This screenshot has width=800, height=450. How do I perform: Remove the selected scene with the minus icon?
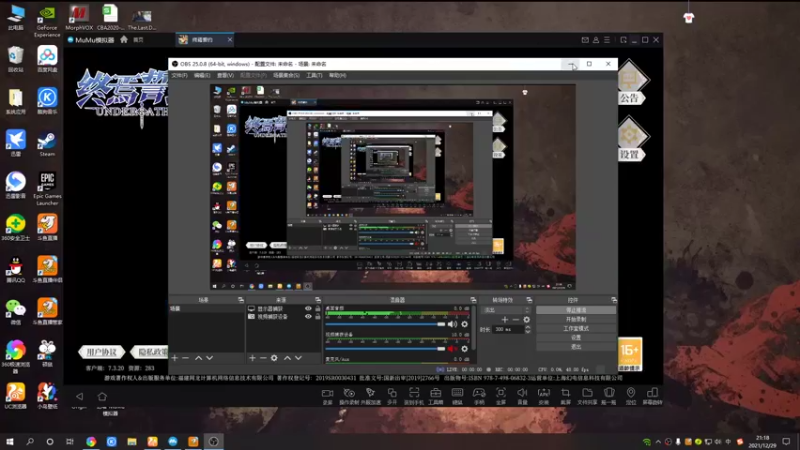pos(186,358)
